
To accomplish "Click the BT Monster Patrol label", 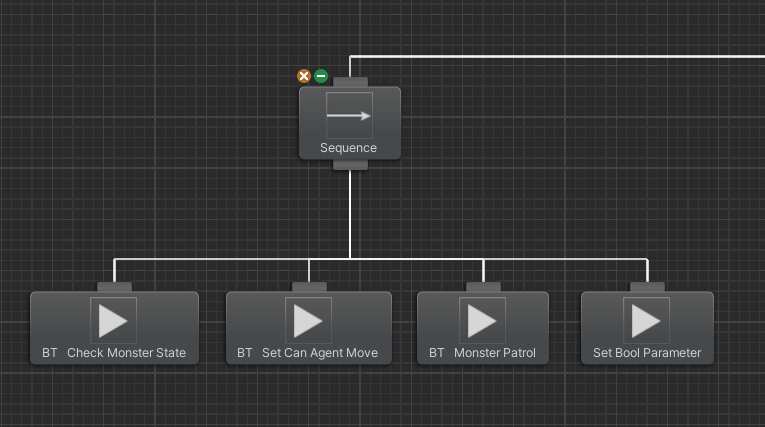I will point(483,353).
